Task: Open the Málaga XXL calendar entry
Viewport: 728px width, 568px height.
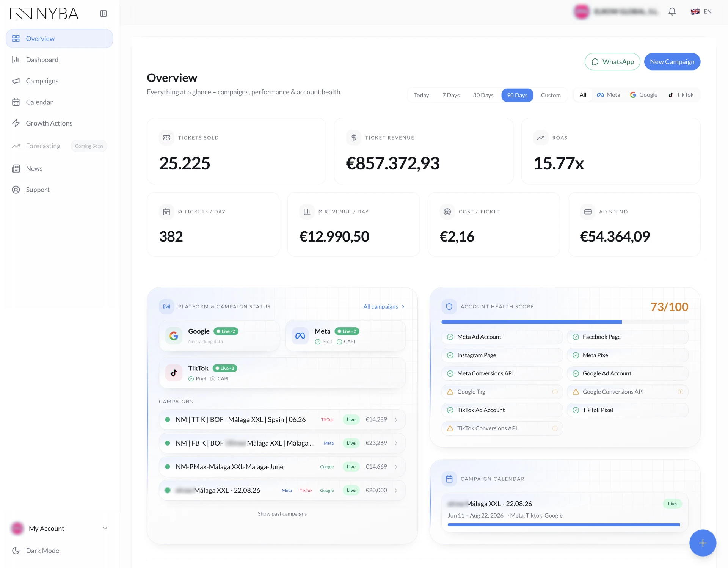Action: pyautogui.click(x=565, y=513)
